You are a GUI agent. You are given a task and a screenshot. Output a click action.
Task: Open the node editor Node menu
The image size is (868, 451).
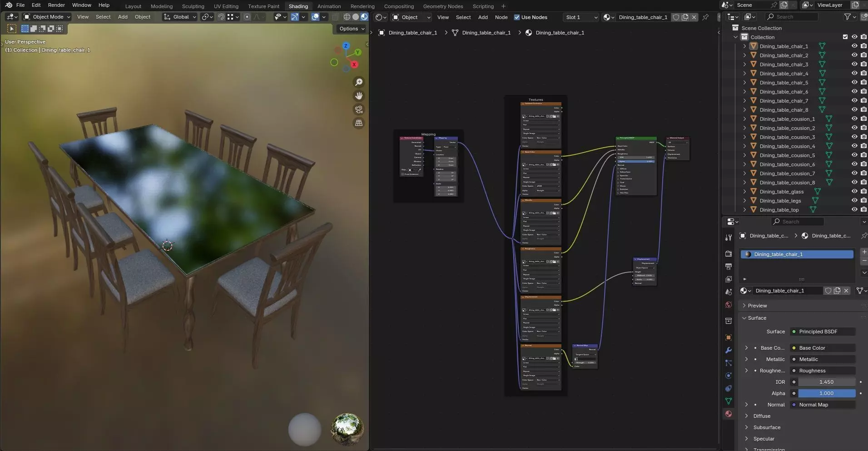501,17
